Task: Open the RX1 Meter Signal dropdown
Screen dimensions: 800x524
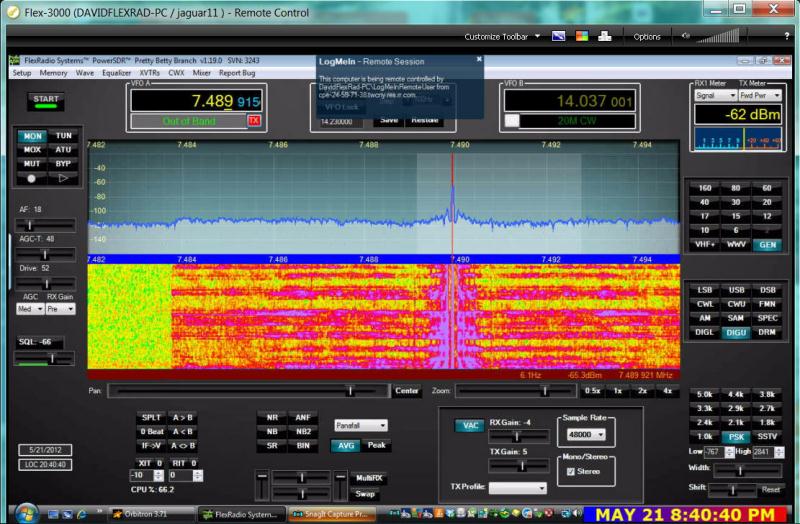Action: click(x=715, y=95)
